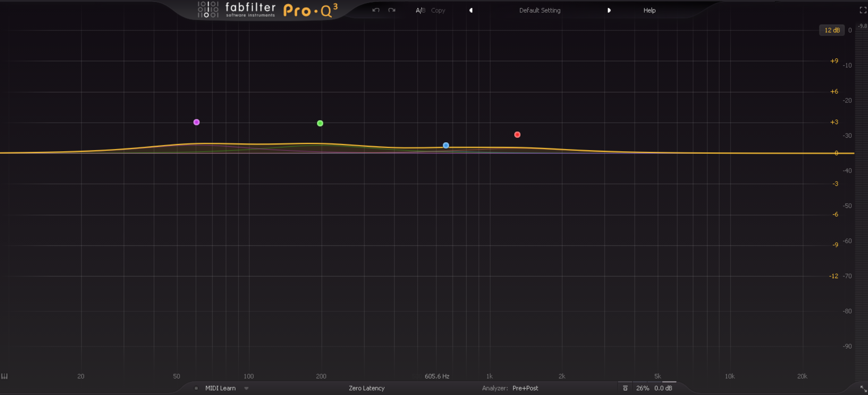Enter full screen mode via corner icon
Image resolution: width=868 pixels, height=395 pixels.
[863, 10]
